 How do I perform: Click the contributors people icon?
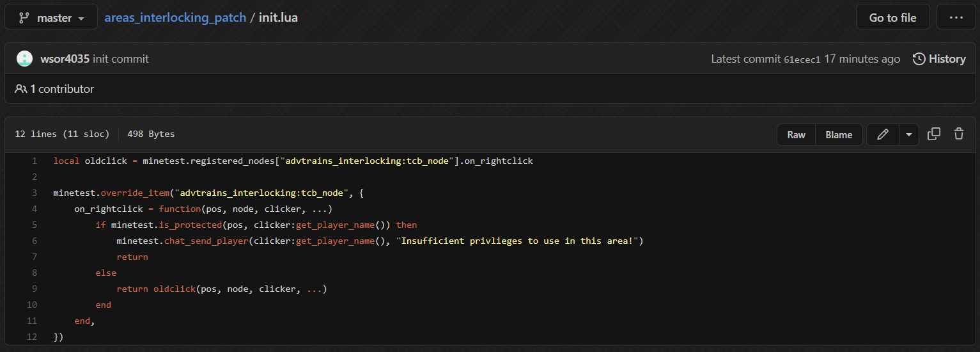coord(21,89)
